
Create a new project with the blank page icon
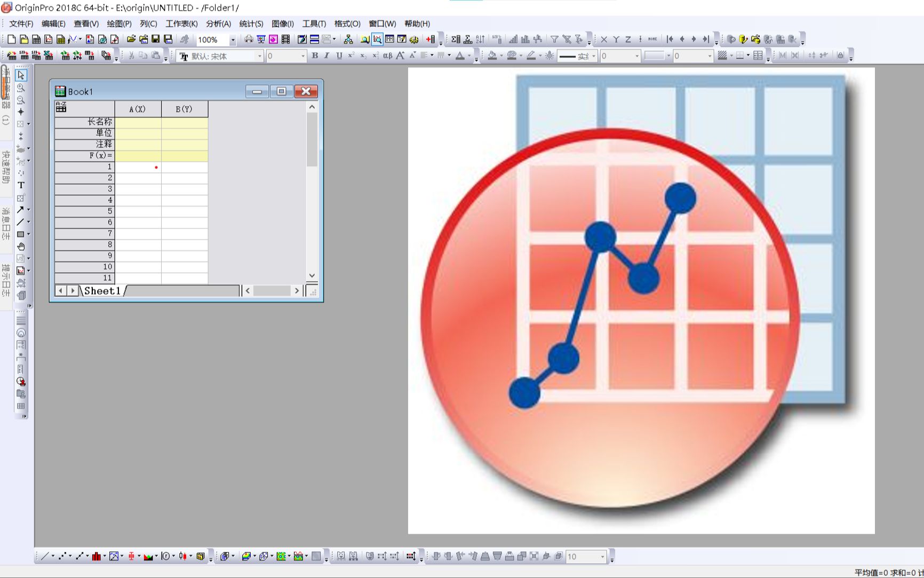pyautogui.click(x=12, y=39)
